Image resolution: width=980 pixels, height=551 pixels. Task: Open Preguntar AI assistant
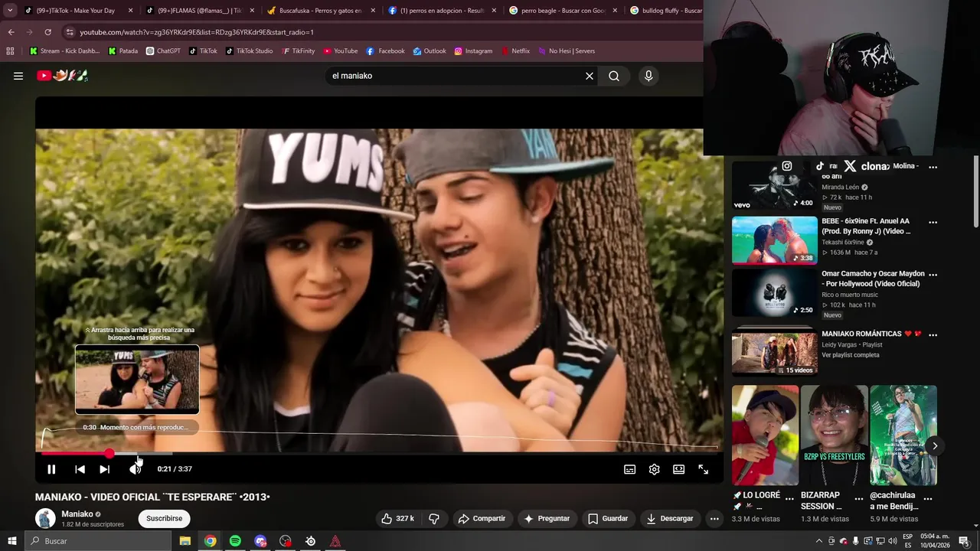(547, 518)
